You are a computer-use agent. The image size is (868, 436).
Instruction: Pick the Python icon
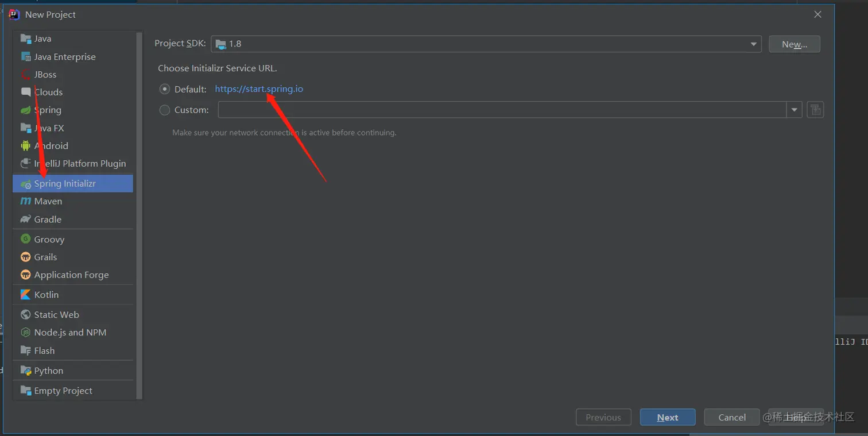(26, 371)
